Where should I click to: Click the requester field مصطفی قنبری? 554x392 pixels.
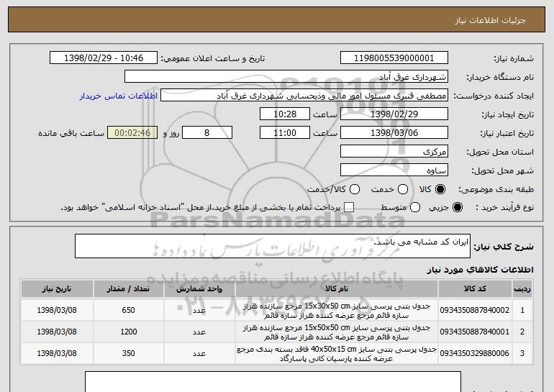[x=304, y=96]
